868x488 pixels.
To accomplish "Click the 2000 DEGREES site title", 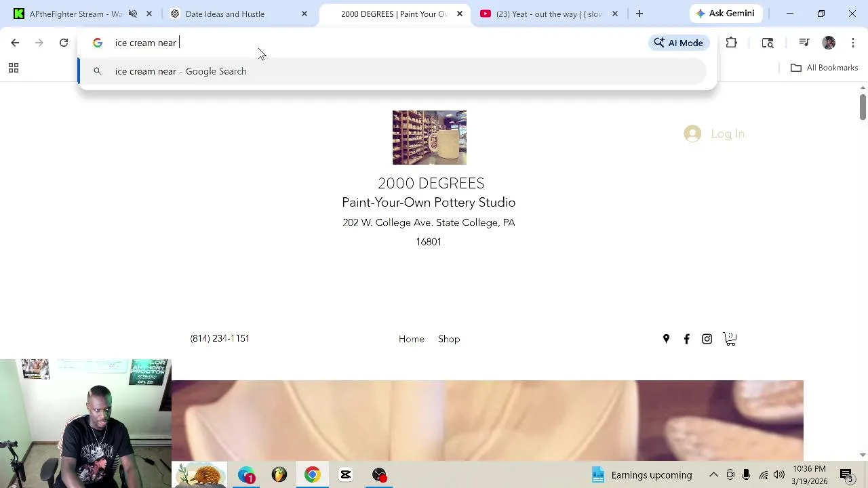I will pyautogui.click(x=431, y=183).
